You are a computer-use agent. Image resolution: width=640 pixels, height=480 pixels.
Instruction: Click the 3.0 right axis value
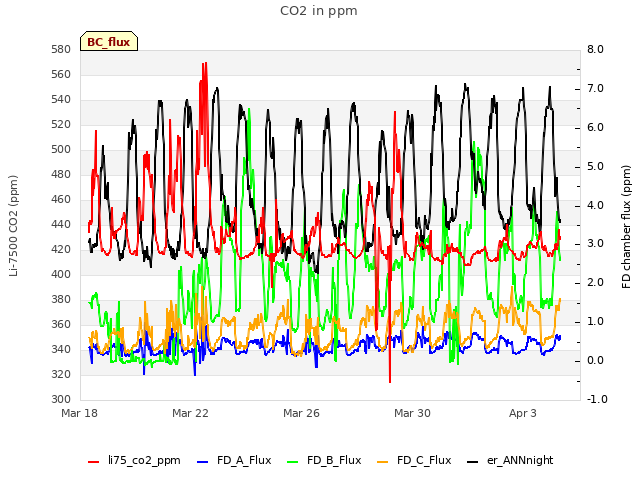(x=596, y=244)
